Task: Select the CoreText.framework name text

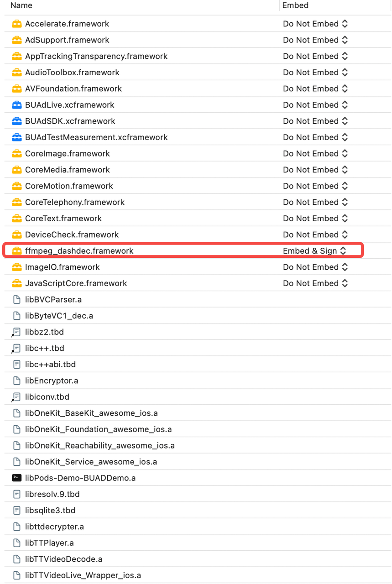Action: pyautogui.click(x=63, y=219)
